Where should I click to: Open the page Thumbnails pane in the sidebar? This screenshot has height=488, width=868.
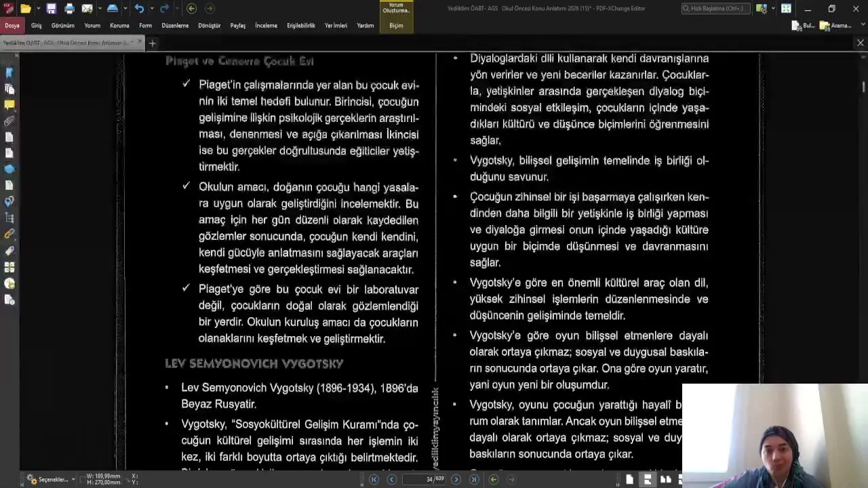[9, 89]
